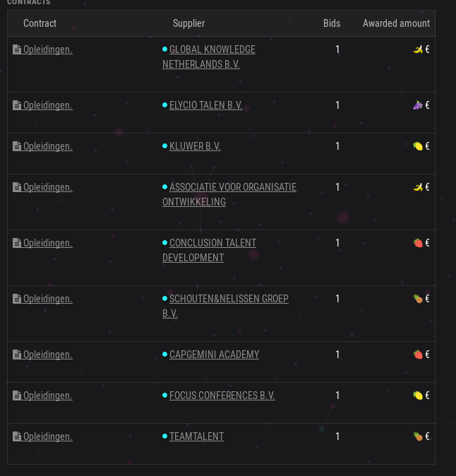Click the lemon icon for Focus Conferences
The width and height of the screenshot is (456, 476).
coord(418,395)
